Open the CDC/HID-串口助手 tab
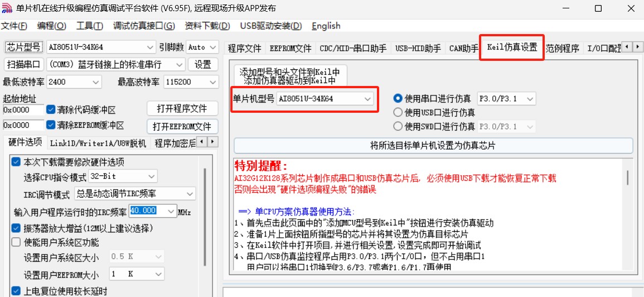Image resolution: width=644 pixels, height=297 pixels. point(353,49)
